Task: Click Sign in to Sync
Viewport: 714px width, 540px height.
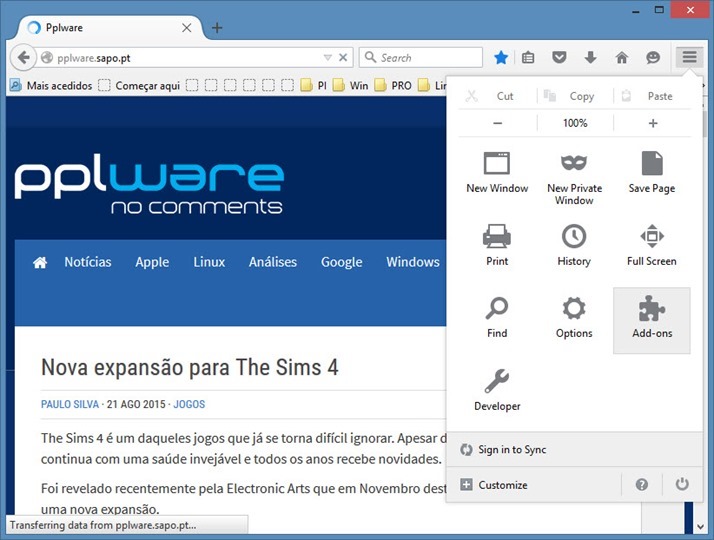Action: tap(575, 449)
